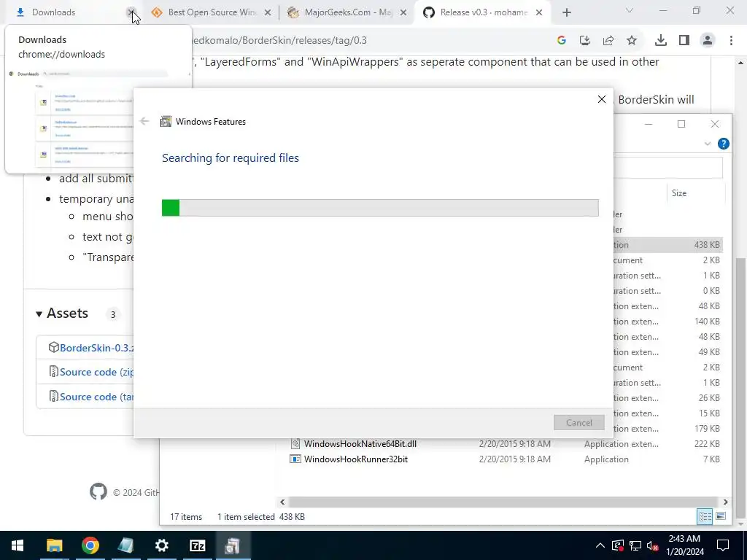Switch to the Downloads tab
This screenshot has height=560, width=747.
click(71, 12)
